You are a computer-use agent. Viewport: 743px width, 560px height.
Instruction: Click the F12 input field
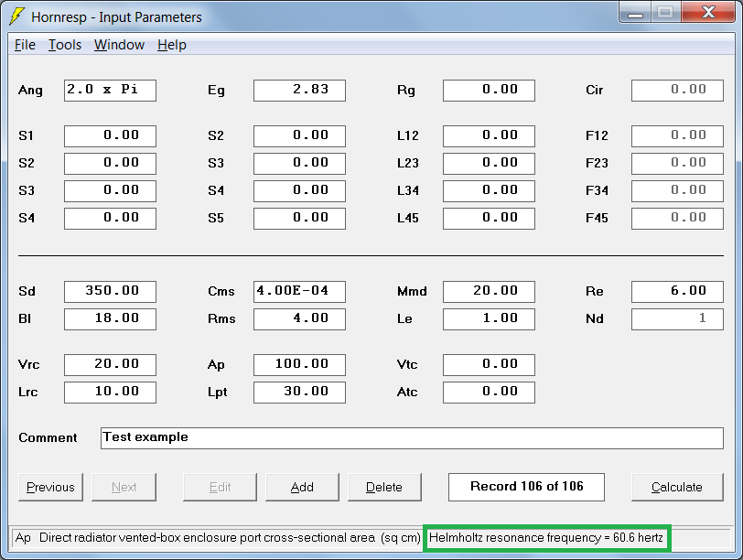click(x=678, y=136)
